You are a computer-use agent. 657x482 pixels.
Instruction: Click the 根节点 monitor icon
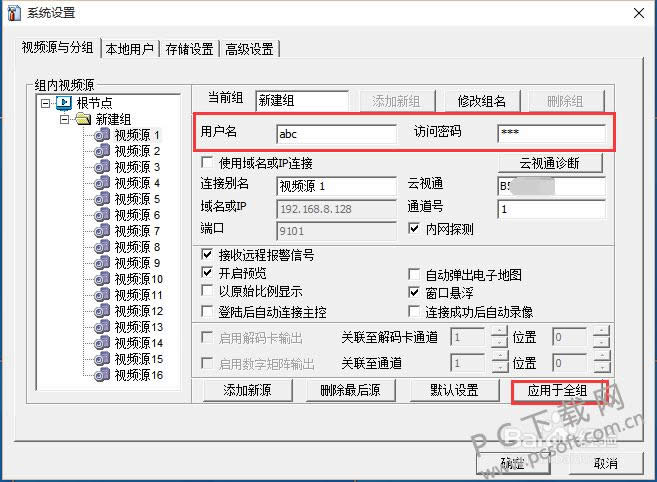click(x=64, y=103)
